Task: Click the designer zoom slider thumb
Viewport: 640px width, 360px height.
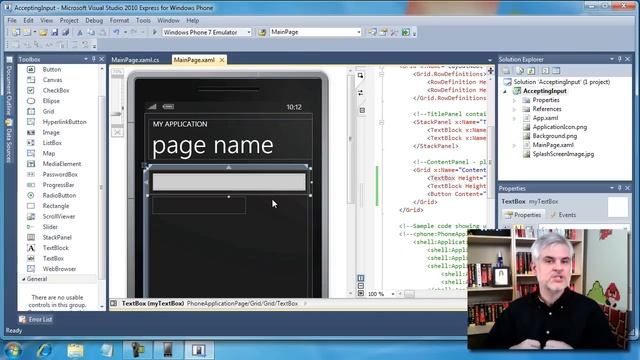Action: [117, 114]
